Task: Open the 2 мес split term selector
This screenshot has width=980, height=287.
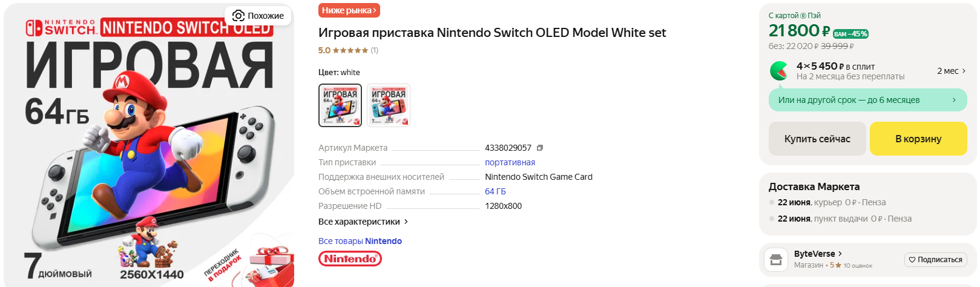Action: (952, 71)
